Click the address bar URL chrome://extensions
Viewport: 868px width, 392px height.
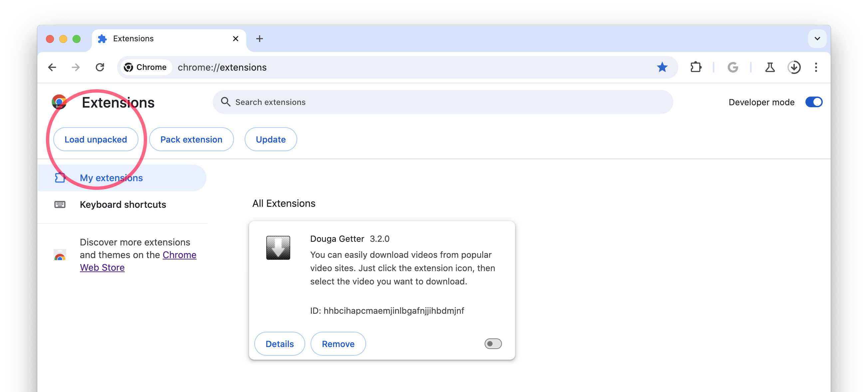(222, 67)
